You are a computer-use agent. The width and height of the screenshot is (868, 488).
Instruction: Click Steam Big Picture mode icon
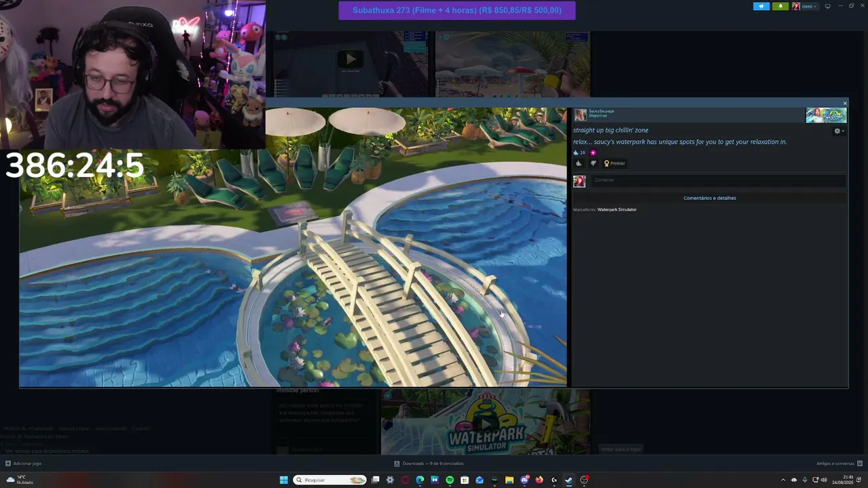827,6
